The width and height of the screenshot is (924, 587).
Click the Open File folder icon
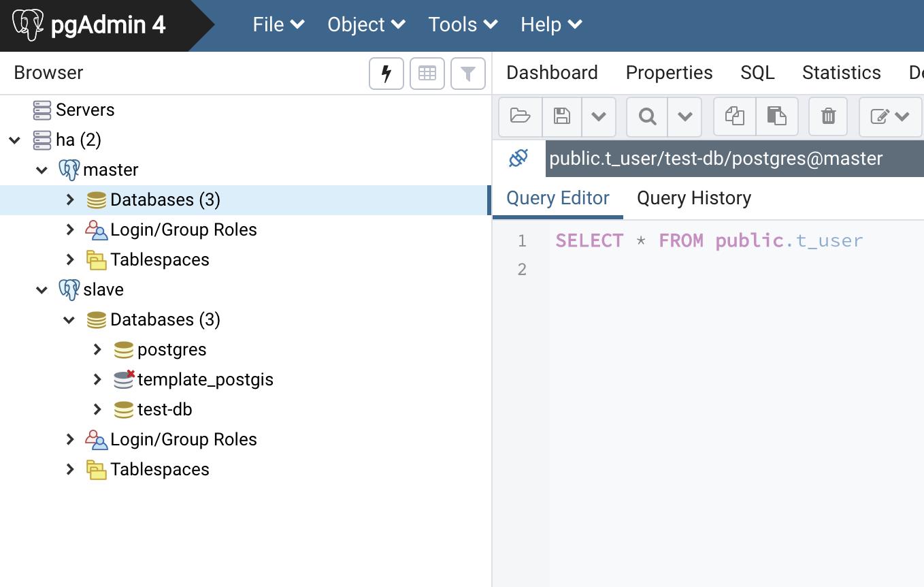[521, 116]
